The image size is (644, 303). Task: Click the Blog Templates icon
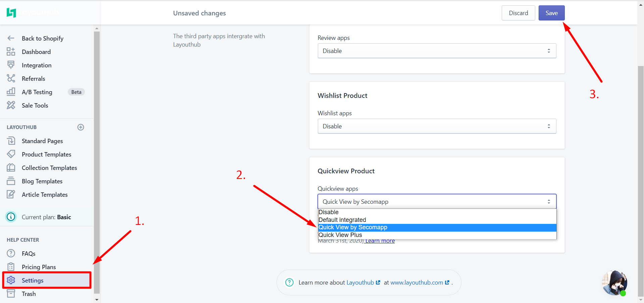click(11, 181)
